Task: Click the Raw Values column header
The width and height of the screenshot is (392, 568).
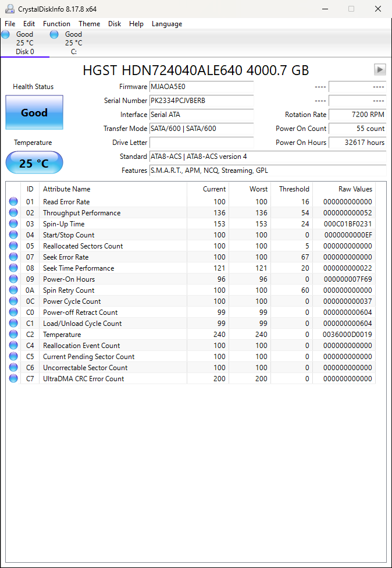Action: tap(355, 189)
